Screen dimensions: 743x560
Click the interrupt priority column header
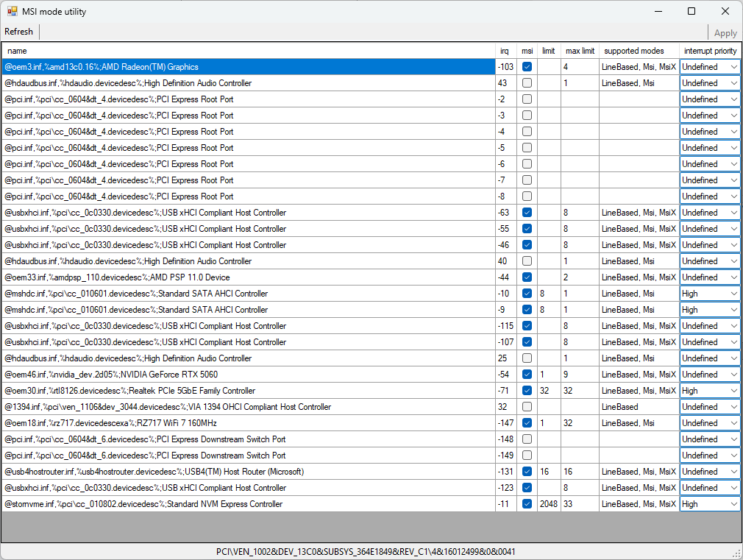point(710,51)
